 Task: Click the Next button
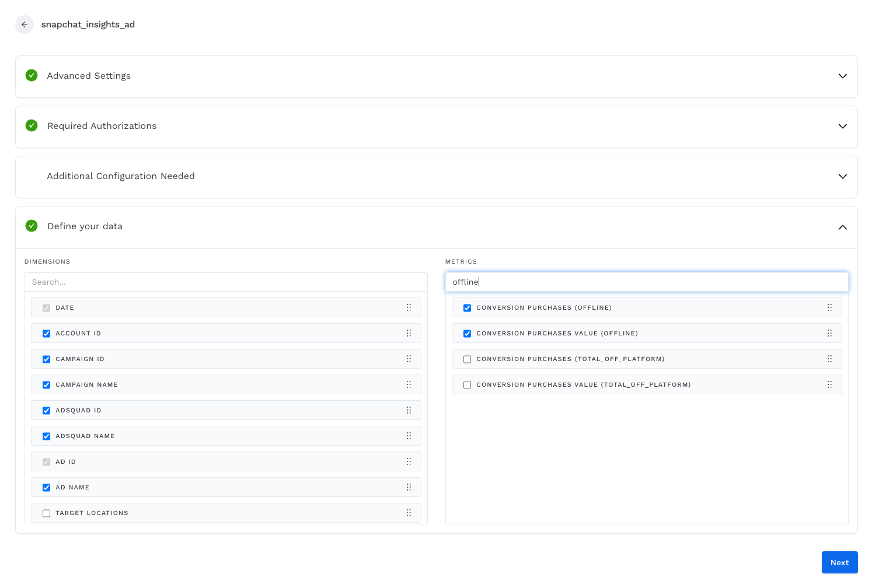click(x=839, y=562)
